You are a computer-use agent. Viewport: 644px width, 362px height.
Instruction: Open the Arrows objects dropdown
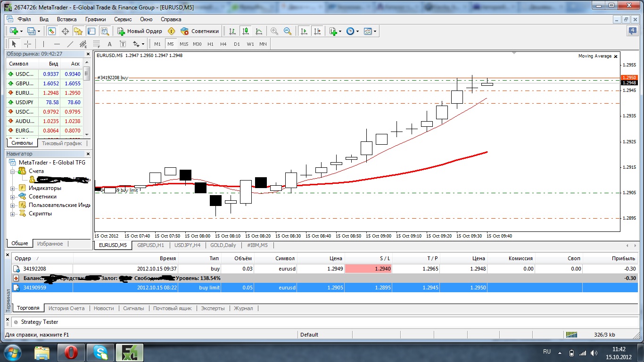[x=138, y=44]
